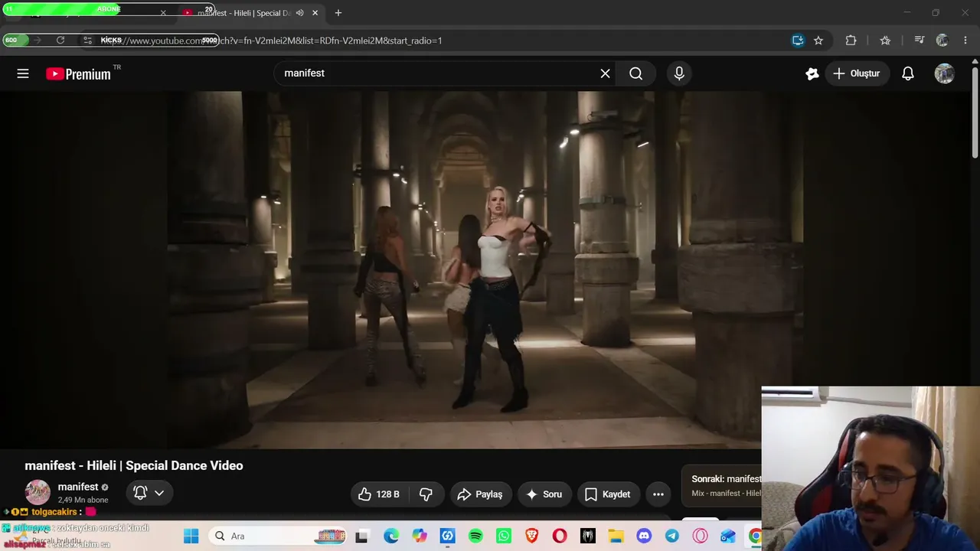
Task: Open the media controls music icon
Action: coord(920,41)
